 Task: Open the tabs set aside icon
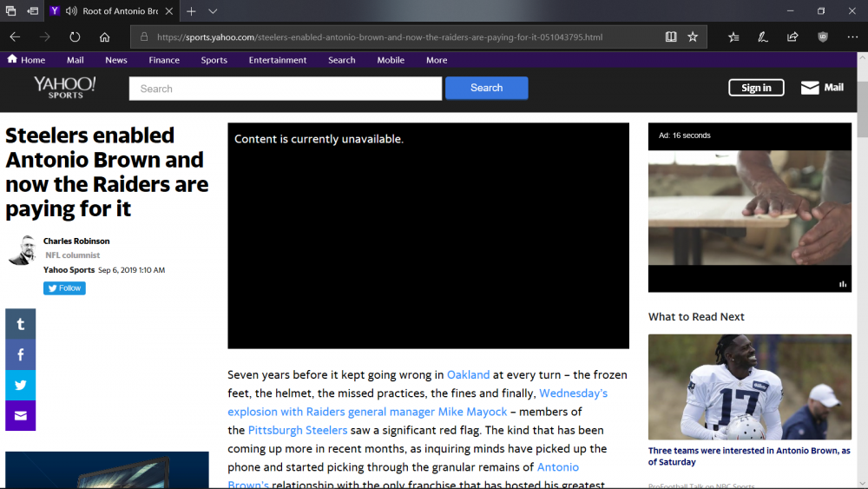pyautogui.click(x=10, y=11)
